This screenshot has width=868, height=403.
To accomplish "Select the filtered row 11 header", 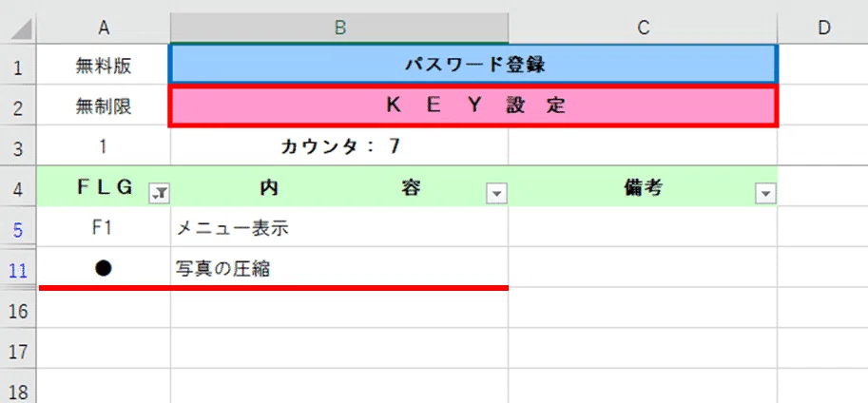I will pos(18,268).
